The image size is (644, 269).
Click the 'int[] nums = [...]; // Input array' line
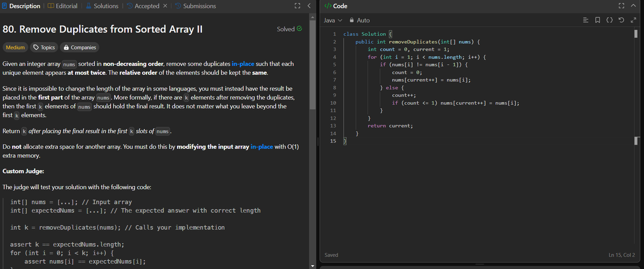tap(71, 202)
